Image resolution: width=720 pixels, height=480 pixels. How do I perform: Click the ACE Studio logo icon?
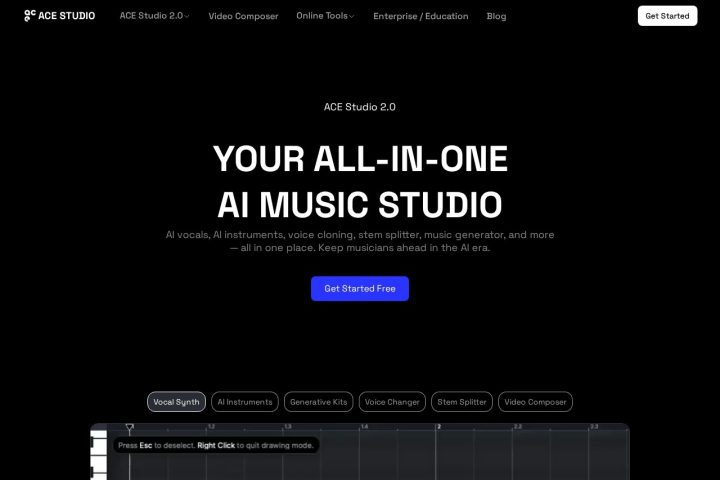click(29, 16)
